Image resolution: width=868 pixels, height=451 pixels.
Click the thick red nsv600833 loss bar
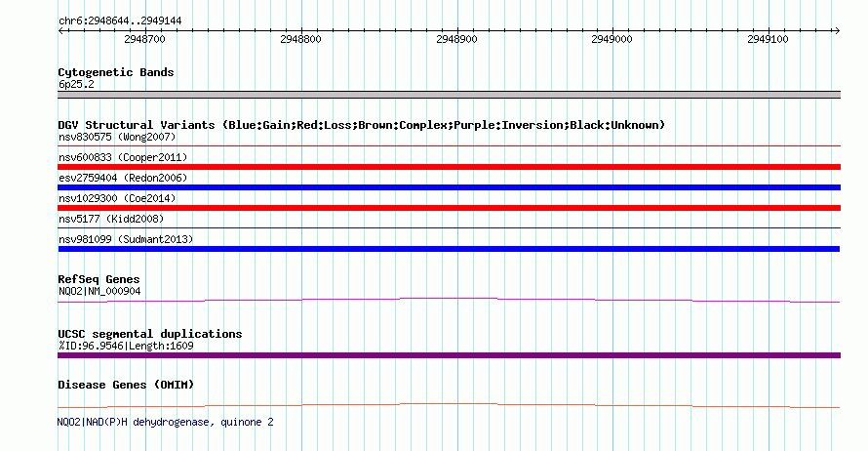(x=449, y=167)
